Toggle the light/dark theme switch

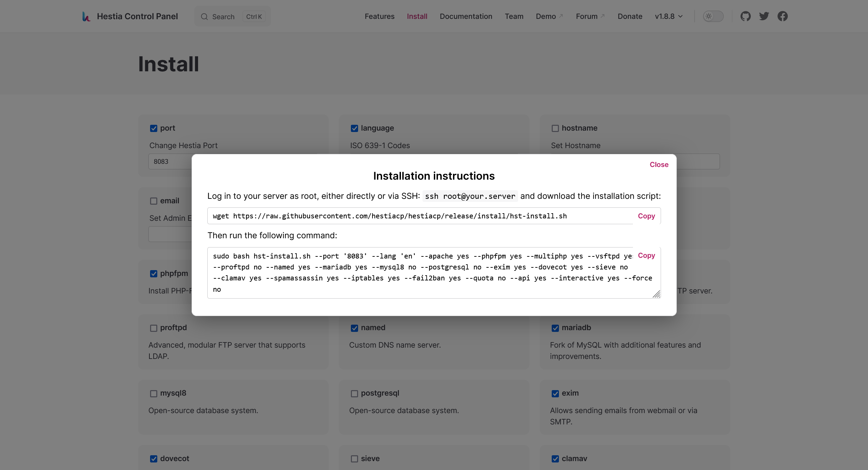713,16
